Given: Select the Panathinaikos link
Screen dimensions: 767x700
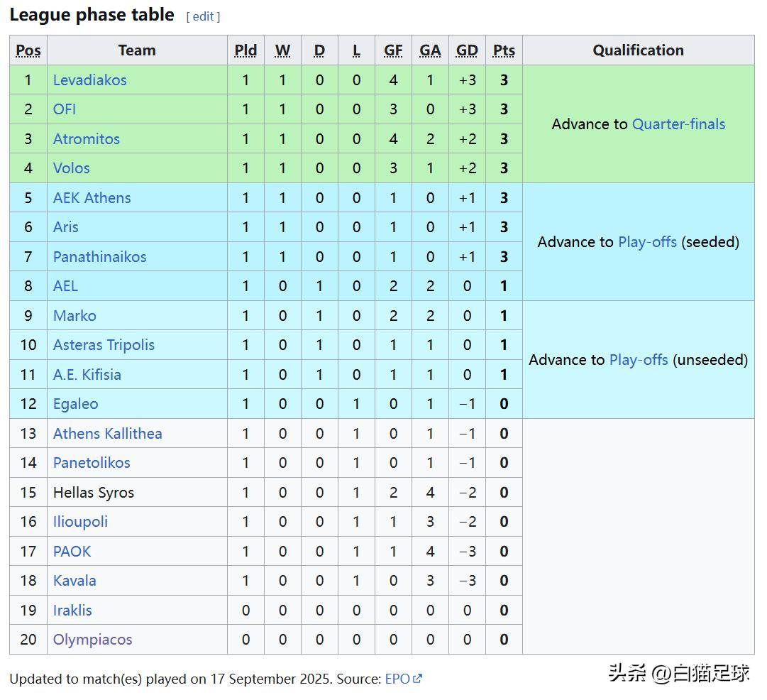Looking at the screenshot, I should tap(100, 256).
